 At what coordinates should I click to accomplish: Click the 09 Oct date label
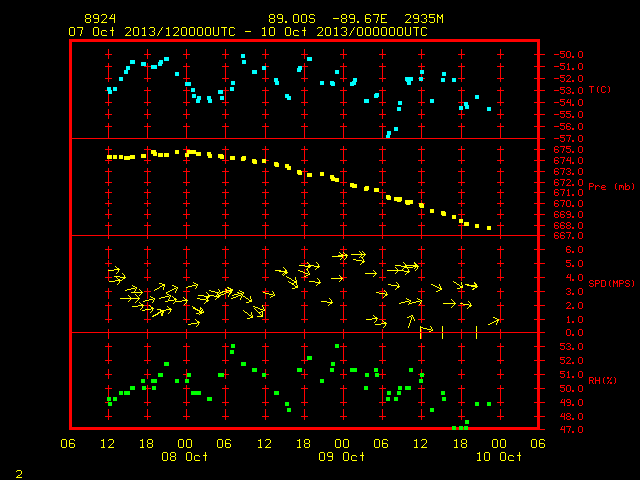click(341, 456)
